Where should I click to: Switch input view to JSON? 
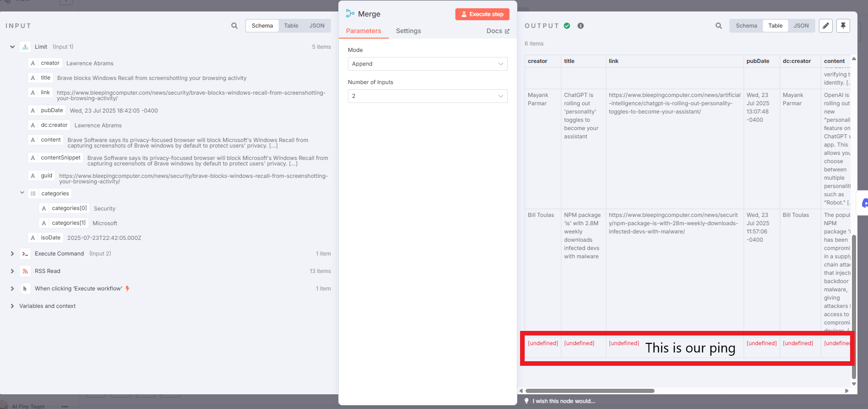317,26
